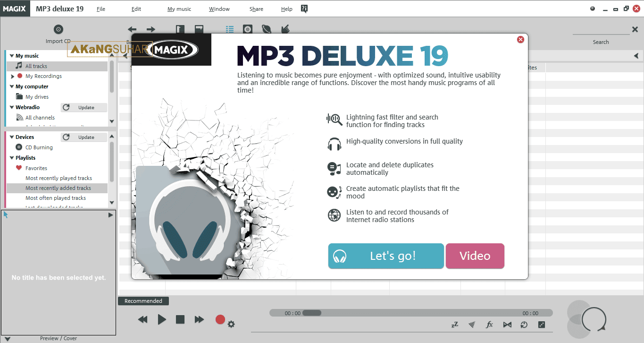Click the blue cursor arrow icon above preview
The height and width of the screenshot is (343, 644).
pos(6,215)
